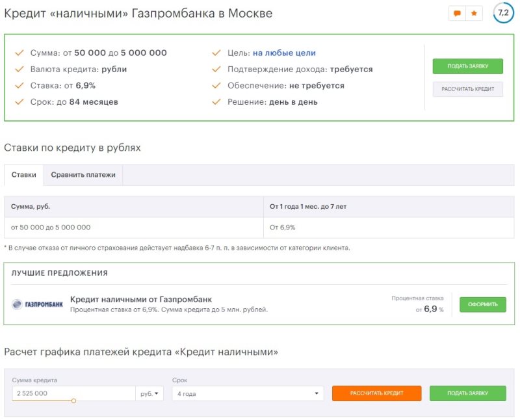
Task: Click the 'Лучшие предложения' heading
Action: point(60,273)
